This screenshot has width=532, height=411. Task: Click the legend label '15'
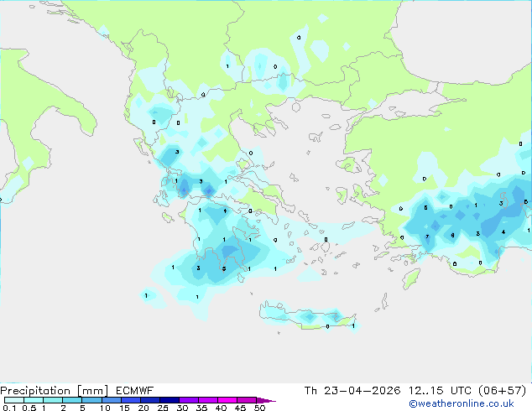pos(124,408)
